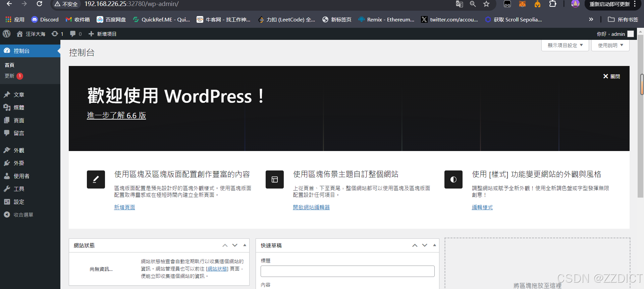644x289 pixels.
Task: Click the 重新启动即可更新 button
Action: [612, 4]
